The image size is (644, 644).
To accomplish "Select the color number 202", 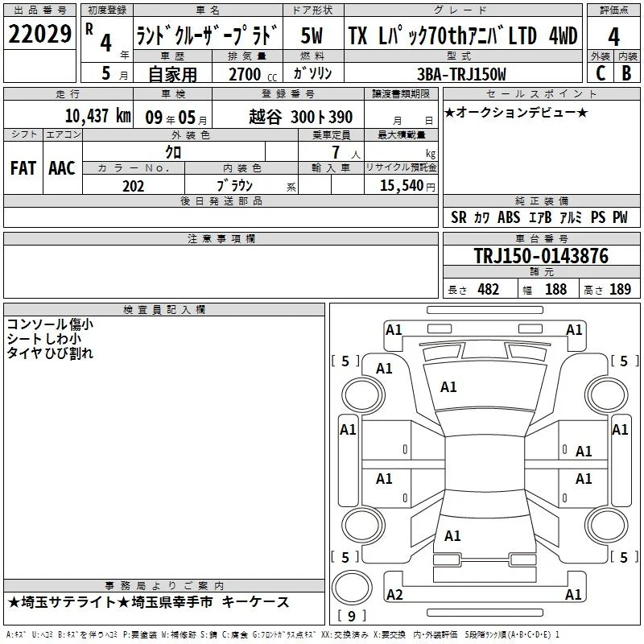I will click(133, 186).
